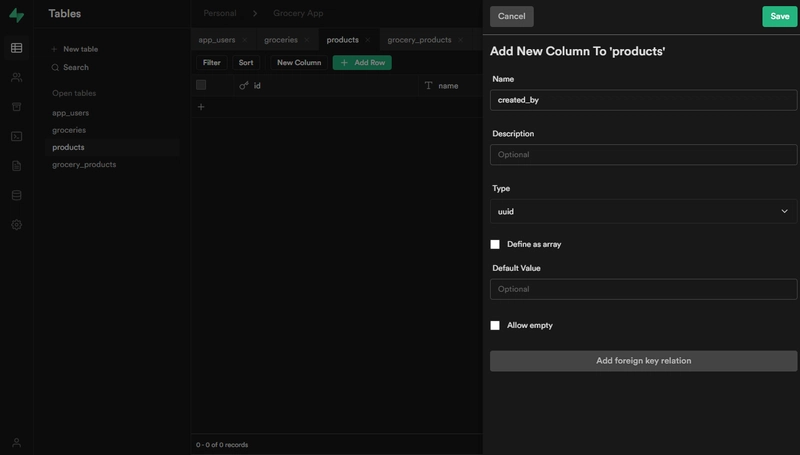
Task: Open the Storage bucket sidebar icon
Action: [16, 107]
